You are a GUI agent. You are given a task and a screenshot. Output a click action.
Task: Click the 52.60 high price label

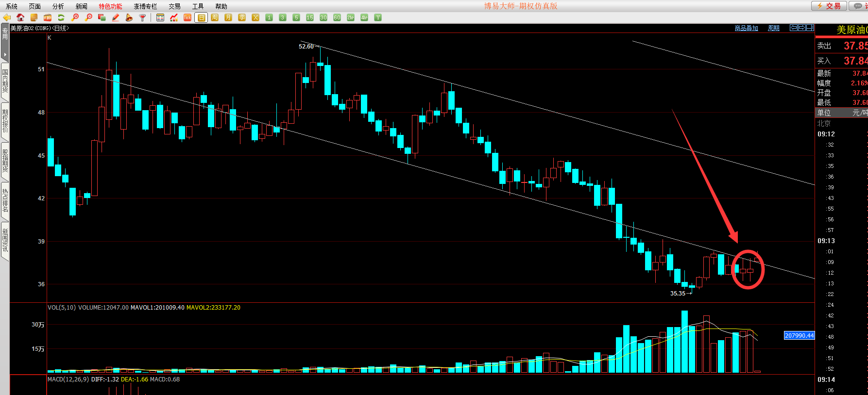[306, 47]
